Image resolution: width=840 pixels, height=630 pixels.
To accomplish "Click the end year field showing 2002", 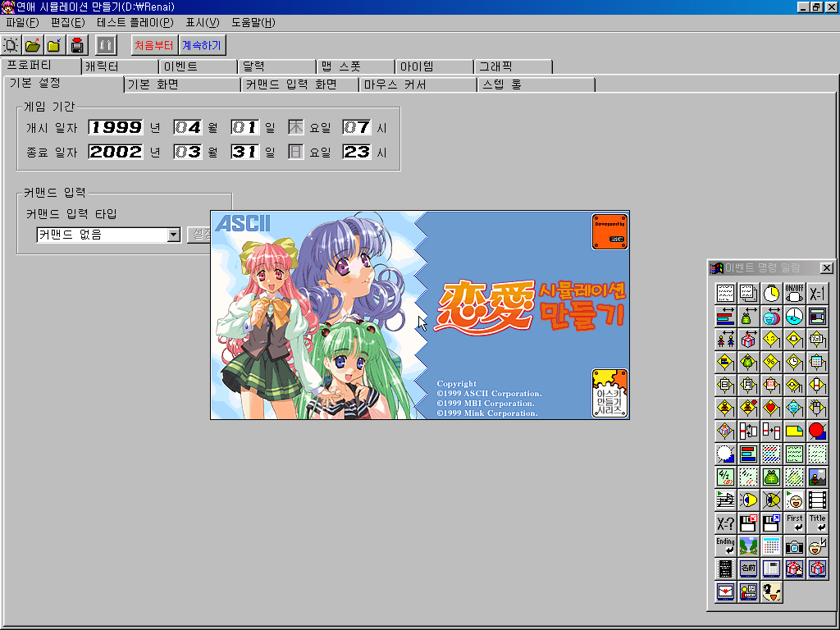I will (116, 152).
